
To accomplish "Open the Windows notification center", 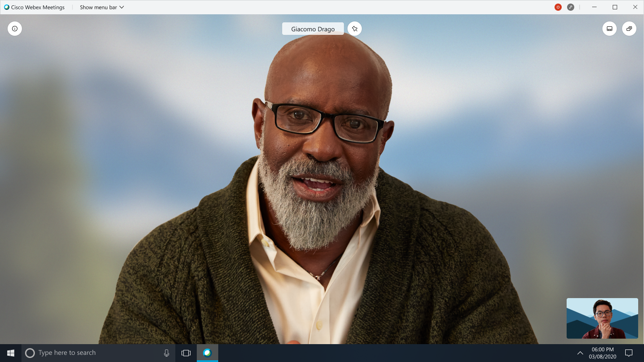I will click(x=629, y=353).
